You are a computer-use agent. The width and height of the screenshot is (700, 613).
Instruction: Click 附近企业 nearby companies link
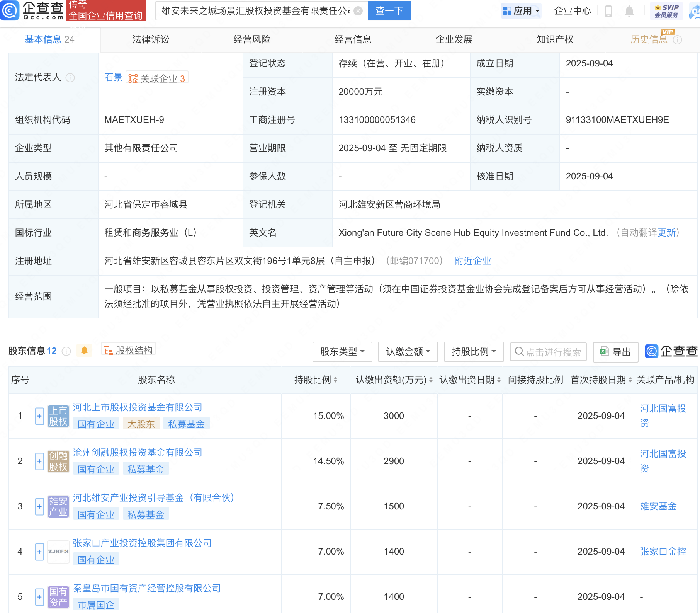(x=472, y=261)
